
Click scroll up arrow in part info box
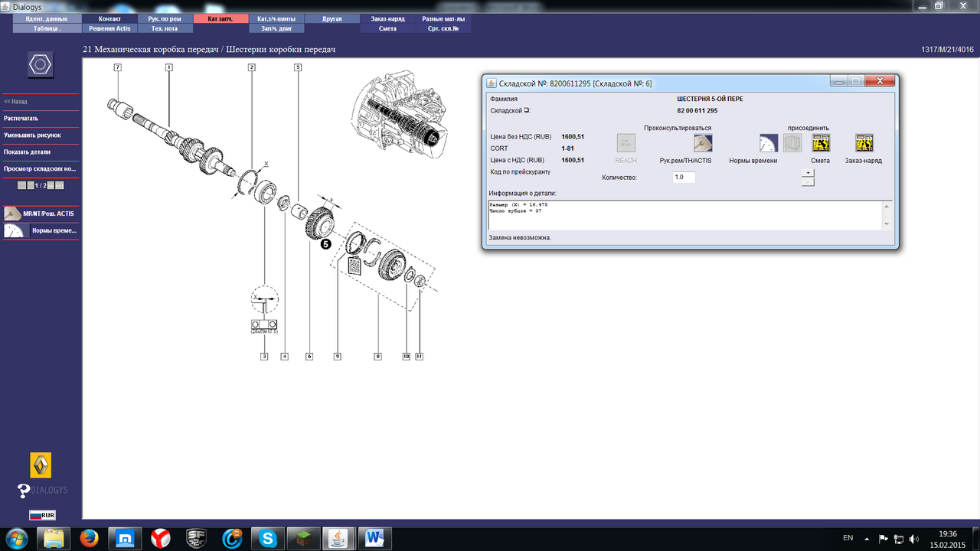(x=887, y=206)
